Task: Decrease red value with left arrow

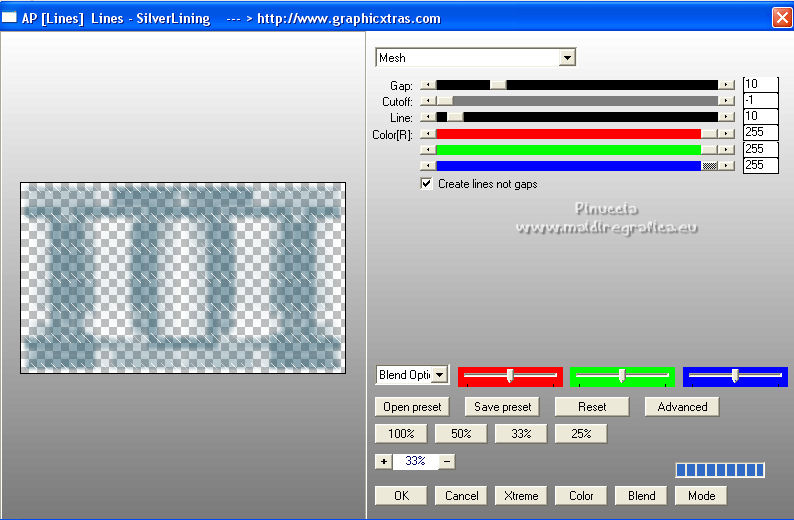Action: point(428,134)
